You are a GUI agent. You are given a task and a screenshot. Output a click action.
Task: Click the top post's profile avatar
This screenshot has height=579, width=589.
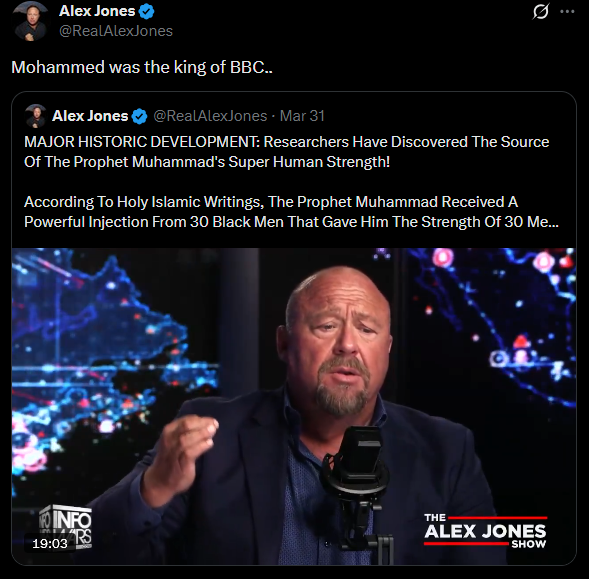tap(31, 21)
